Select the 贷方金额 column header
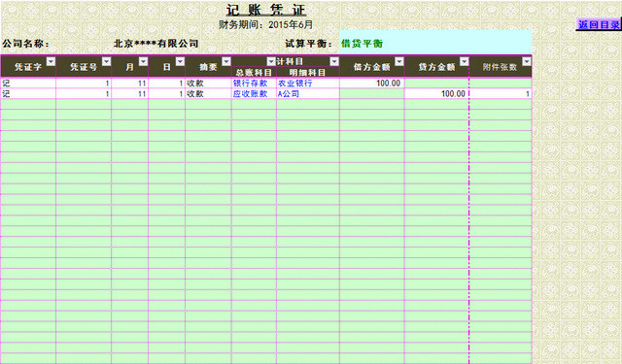This screenshot has width=622, height=364. pyautogui.click(x=436, y=67)
